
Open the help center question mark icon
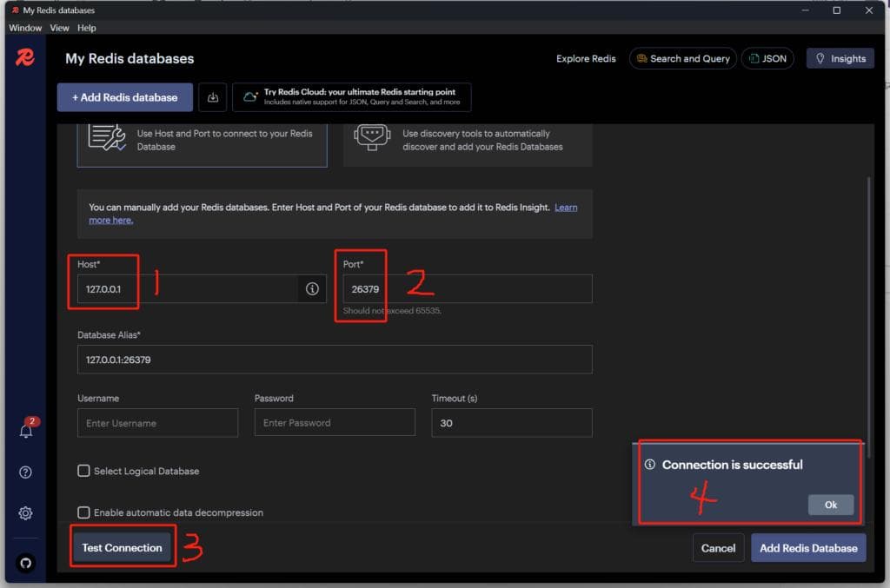point(25,472)
